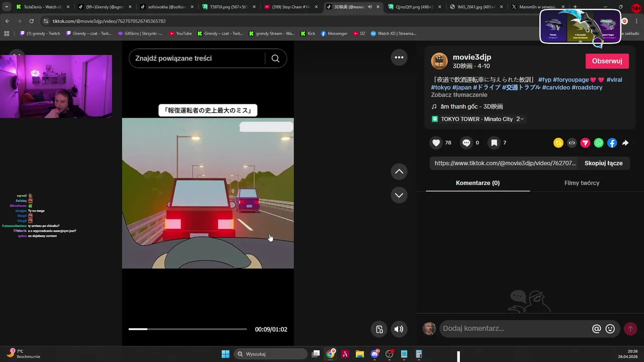Open the G4Skins bookmark
Viewport: 644px width, 362px height.
[x=140, y=33]
